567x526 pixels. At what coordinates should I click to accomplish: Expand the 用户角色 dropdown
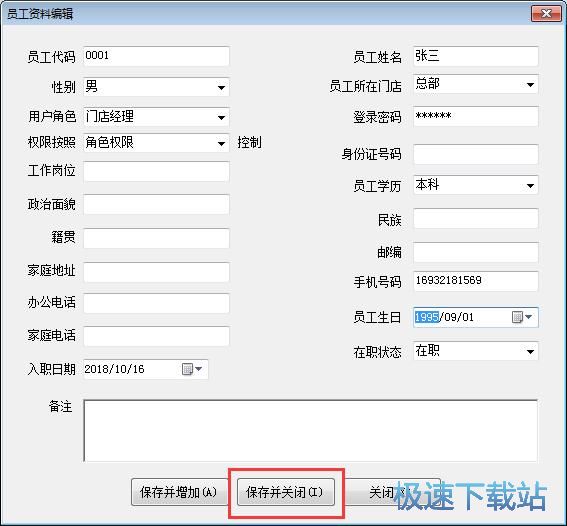tap(221, 117)
